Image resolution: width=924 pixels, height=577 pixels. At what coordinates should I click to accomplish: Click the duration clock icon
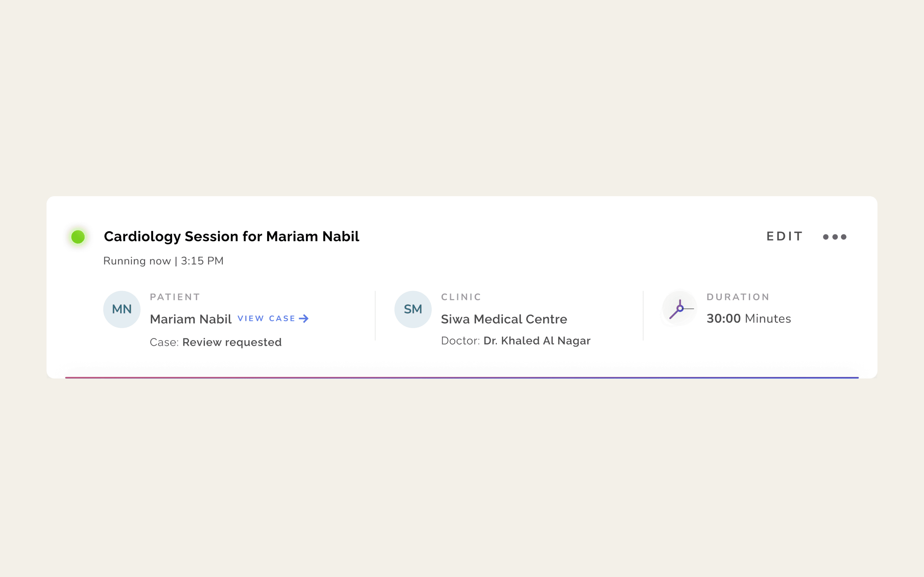pos(680,309)
